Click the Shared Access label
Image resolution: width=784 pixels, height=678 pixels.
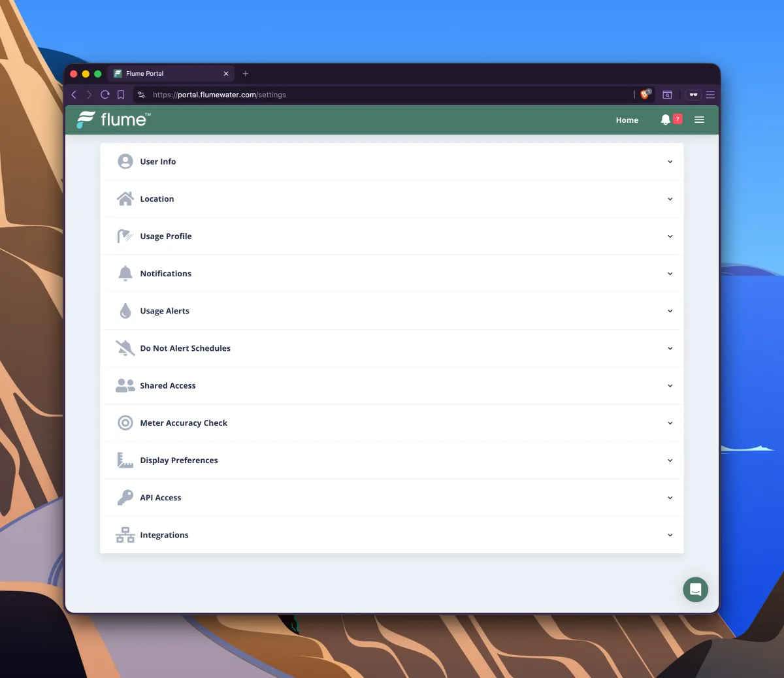168,385
